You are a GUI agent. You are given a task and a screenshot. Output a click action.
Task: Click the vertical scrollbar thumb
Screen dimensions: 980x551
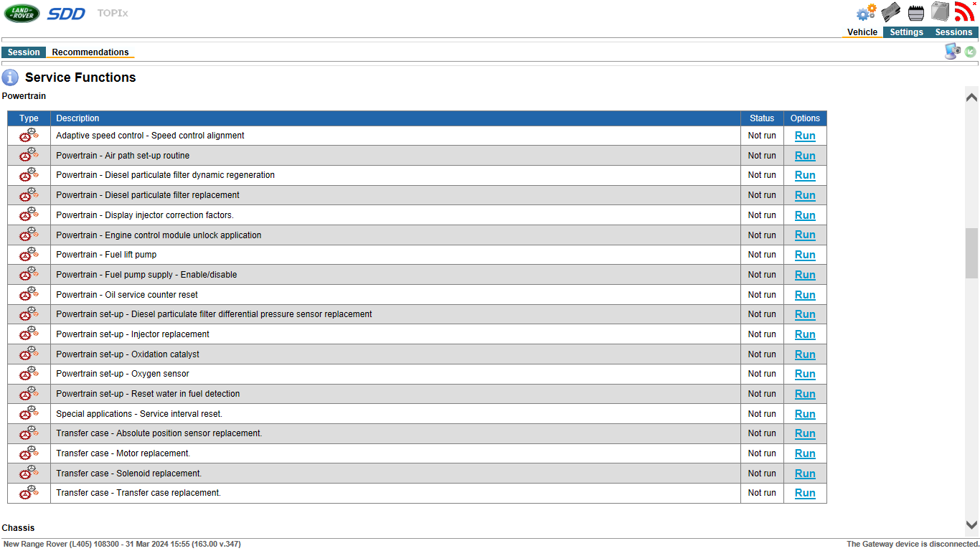[x=971, y=253]
